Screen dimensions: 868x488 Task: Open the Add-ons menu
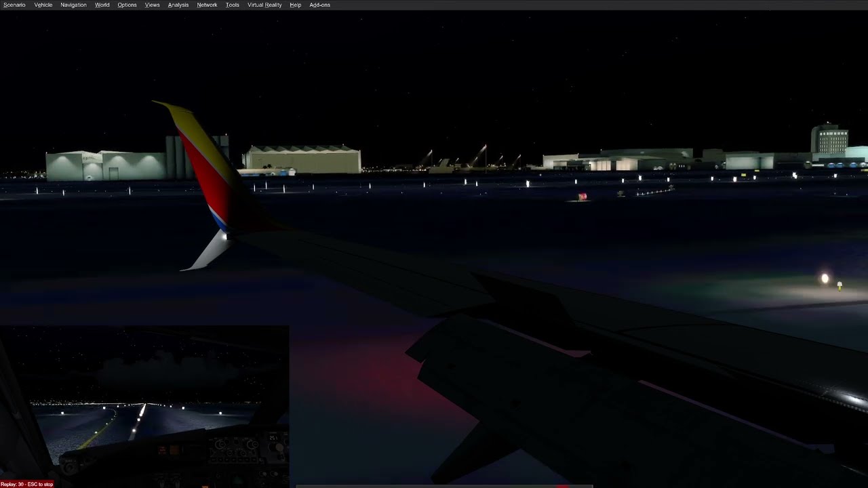[320, 5]
